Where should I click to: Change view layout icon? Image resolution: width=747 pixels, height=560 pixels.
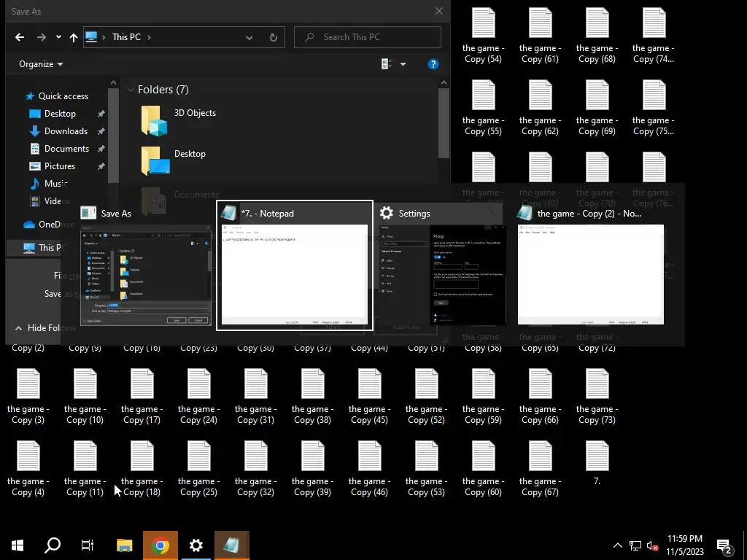click(387, 64)
